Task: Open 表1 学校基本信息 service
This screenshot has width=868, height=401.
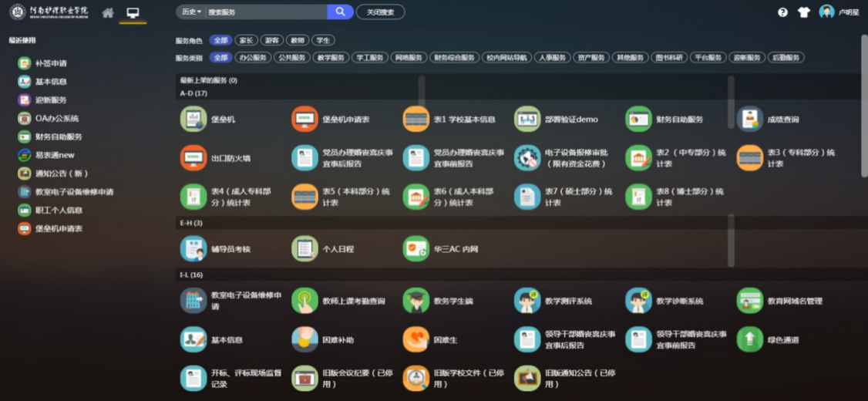Action: [449, 119]
